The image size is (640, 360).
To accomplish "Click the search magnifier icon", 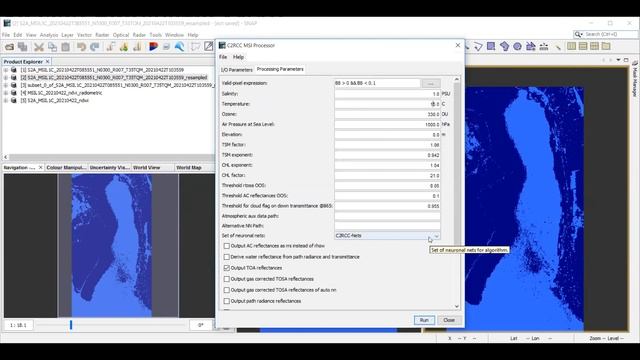I will click(577, 34).
